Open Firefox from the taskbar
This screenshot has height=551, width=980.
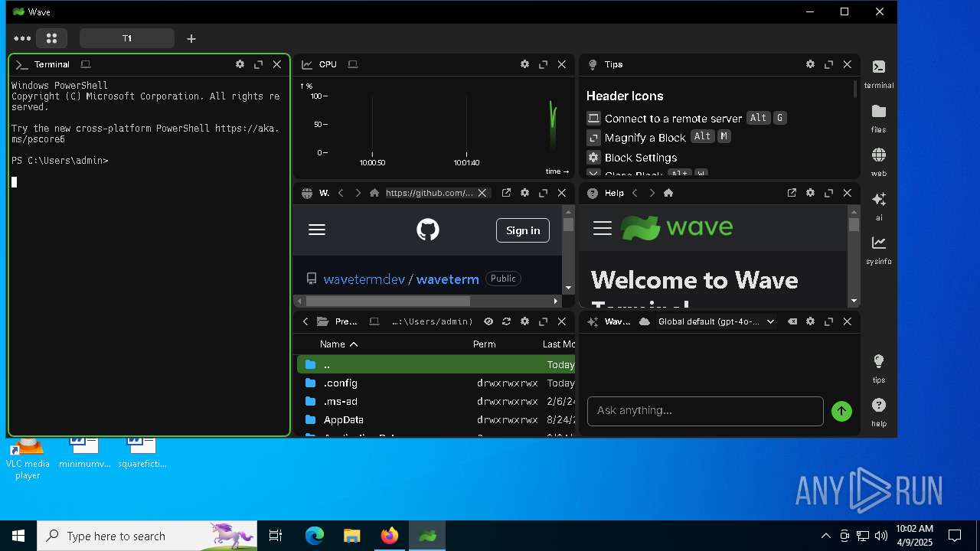click(390, 536)
